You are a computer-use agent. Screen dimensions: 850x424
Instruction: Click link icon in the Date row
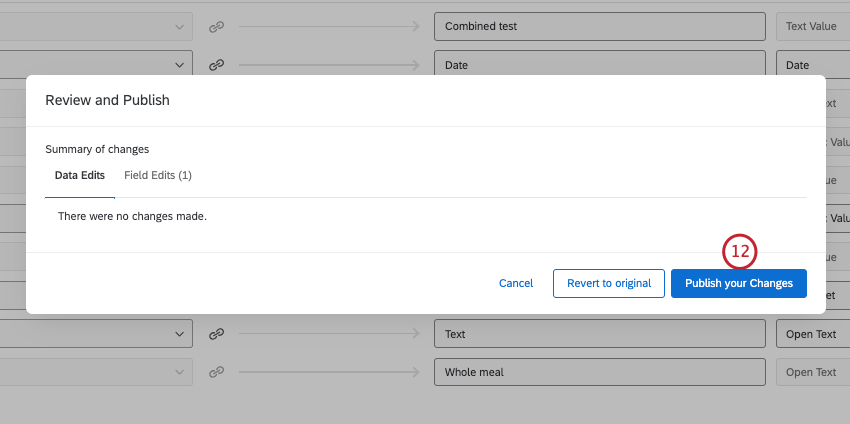pos(215,65)
